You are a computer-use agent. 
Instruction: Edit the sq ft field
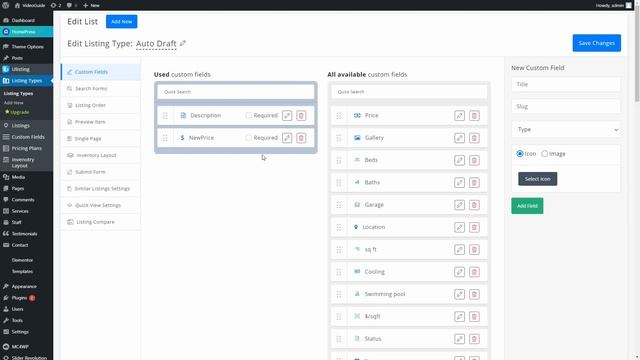click(x=459, y=249)
